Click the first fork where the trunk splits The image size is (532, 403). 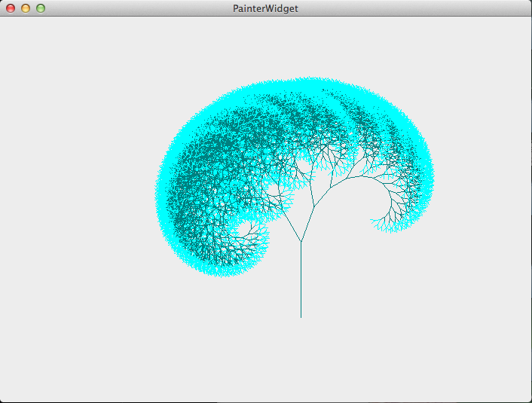pos(301,242)
